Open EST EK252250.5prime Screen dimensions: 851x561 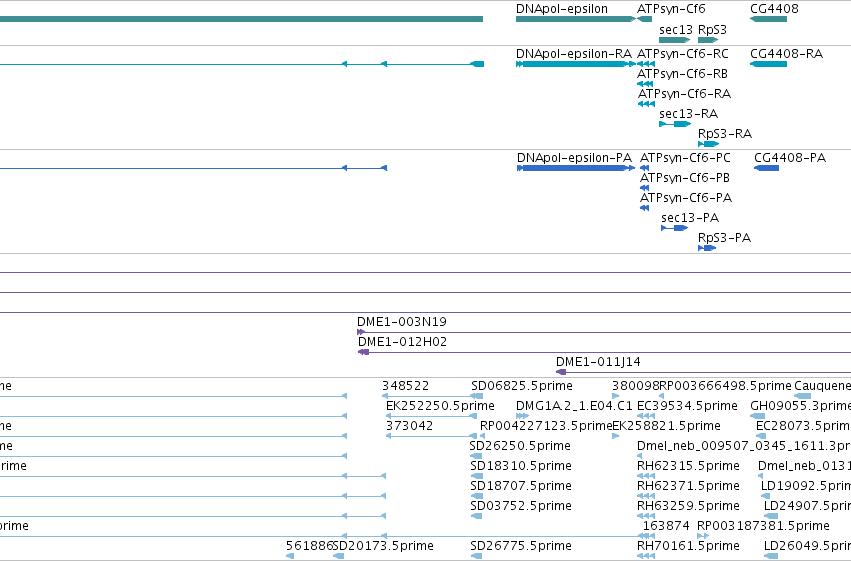click(x=431, y=417)
